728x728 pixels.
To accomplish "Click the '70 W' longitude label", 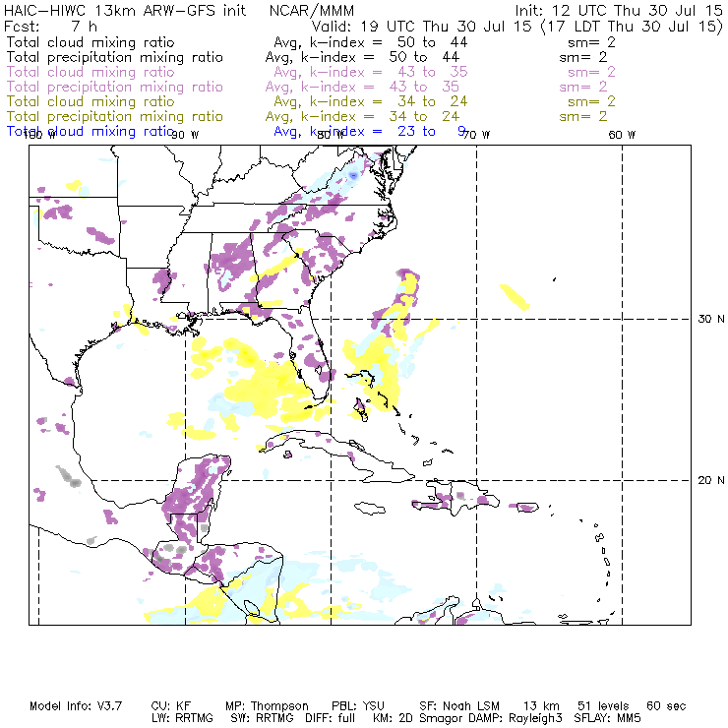I will click(x=476, y=135).
